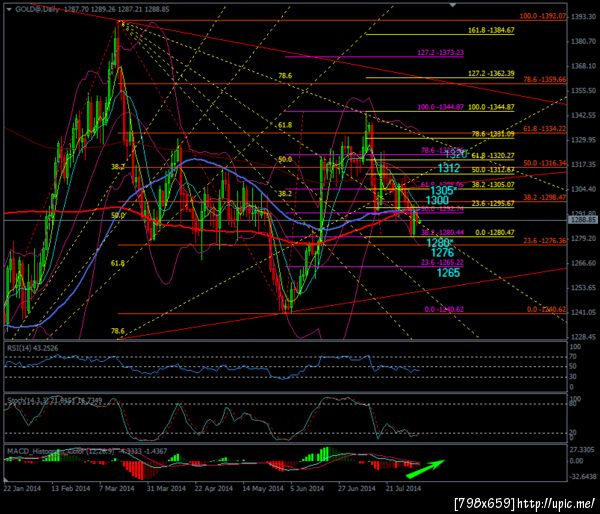Select the yellow '50.0 -1312.67' level label
Image resolution: width=600 pixels, height=514 pixels.
pyautogui.click(x=493, y=170)
